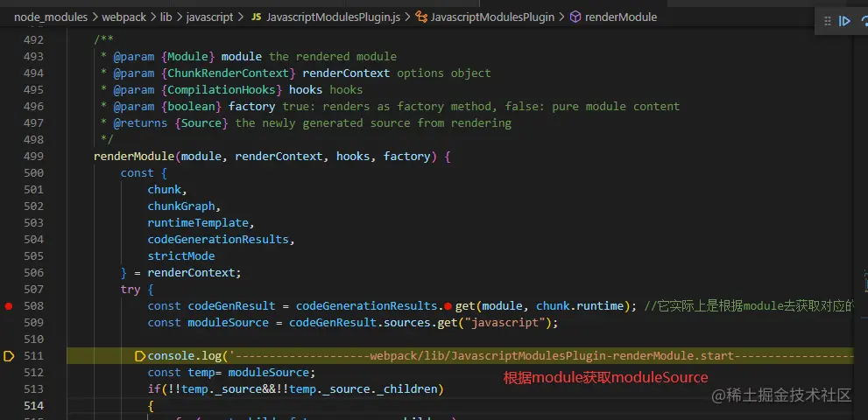Click the method cube icon before renderModule breadcrumb
The width and height of the screenshot is (868, 420).
click(x=575, y=17)
